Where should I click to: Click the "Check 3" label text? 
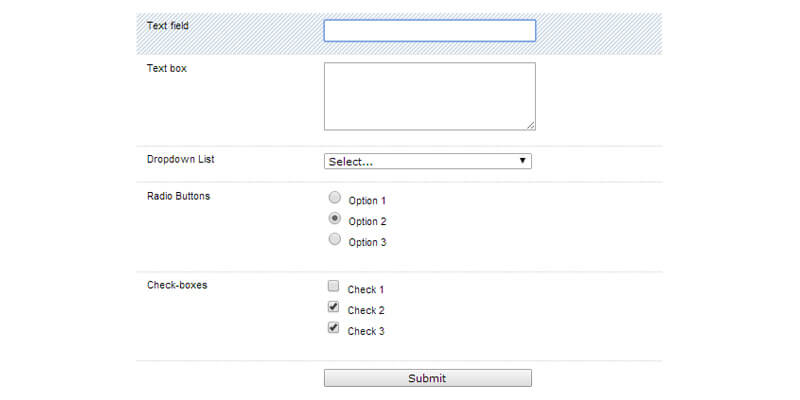[x=366, y=332]
